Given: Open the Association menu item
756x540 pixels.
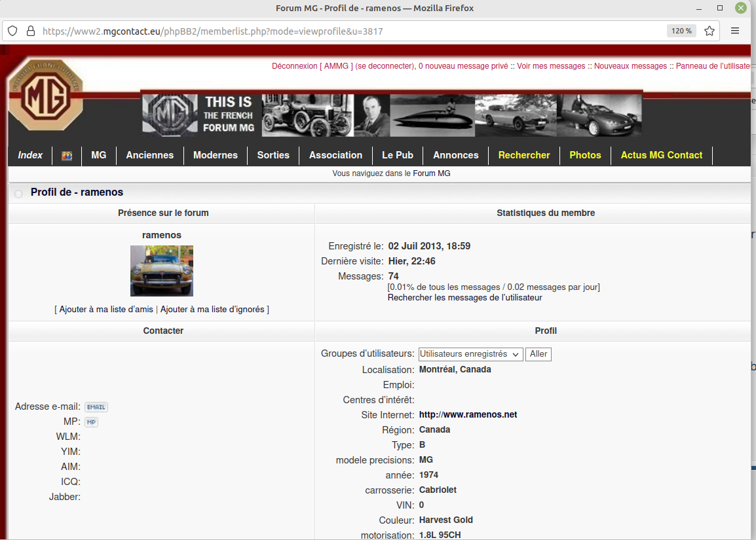Looking at the screenshot, I should [x=335, y=155].
